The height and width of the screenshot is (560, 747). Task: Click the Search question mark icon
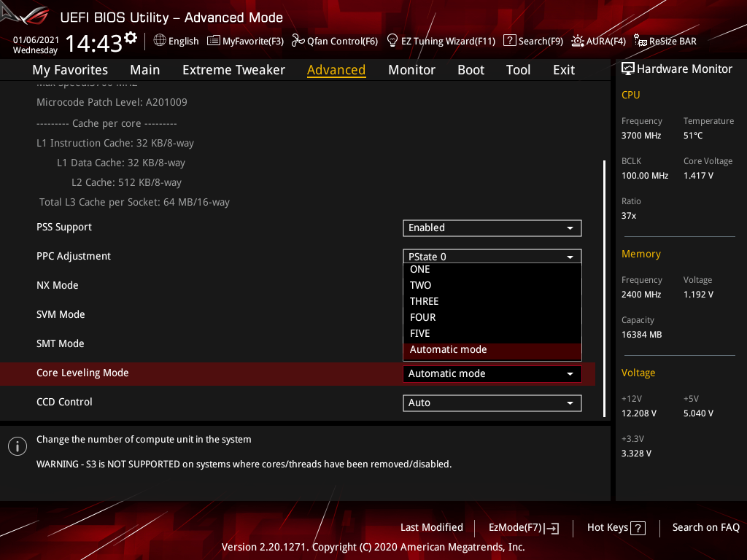pyautogui.click(x=509, y=41)
